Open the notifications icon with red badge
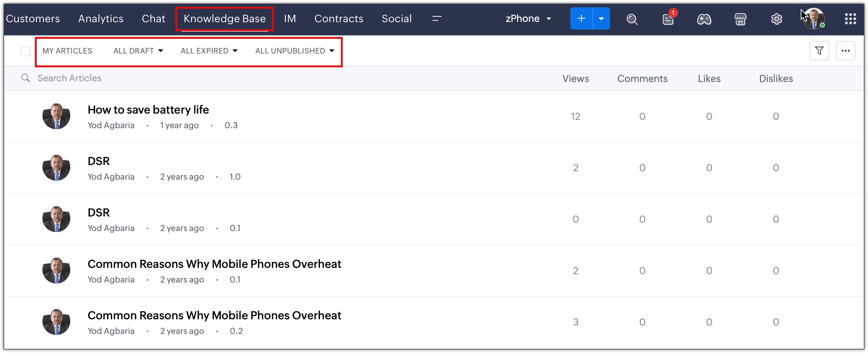This screenshot has width=868, height=353. pyautogui.click(x=668, y=19)
